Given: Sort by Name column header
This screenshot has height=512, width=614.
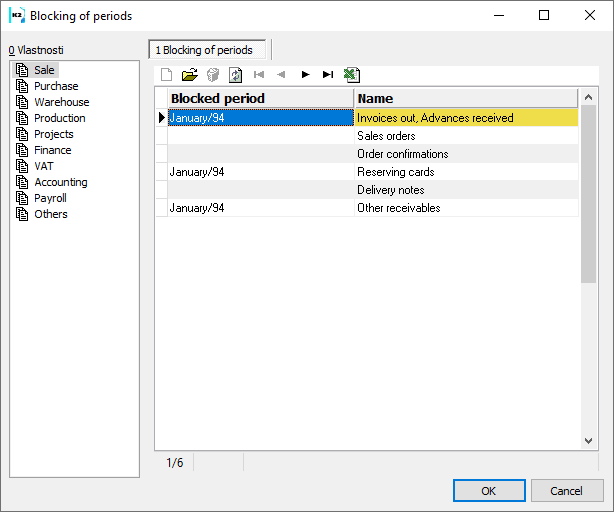Looking at the screenshot, I should 466,98.
